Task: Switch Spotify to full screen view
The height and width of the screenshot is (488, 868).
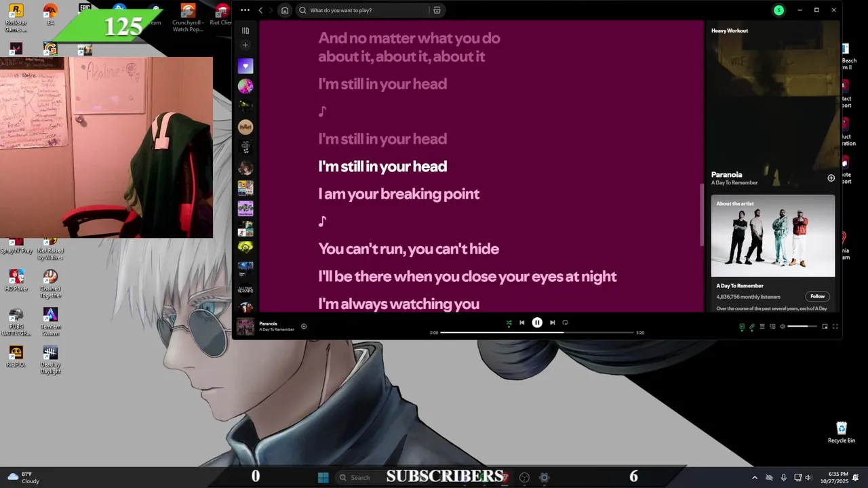Action: pos(835,327)
